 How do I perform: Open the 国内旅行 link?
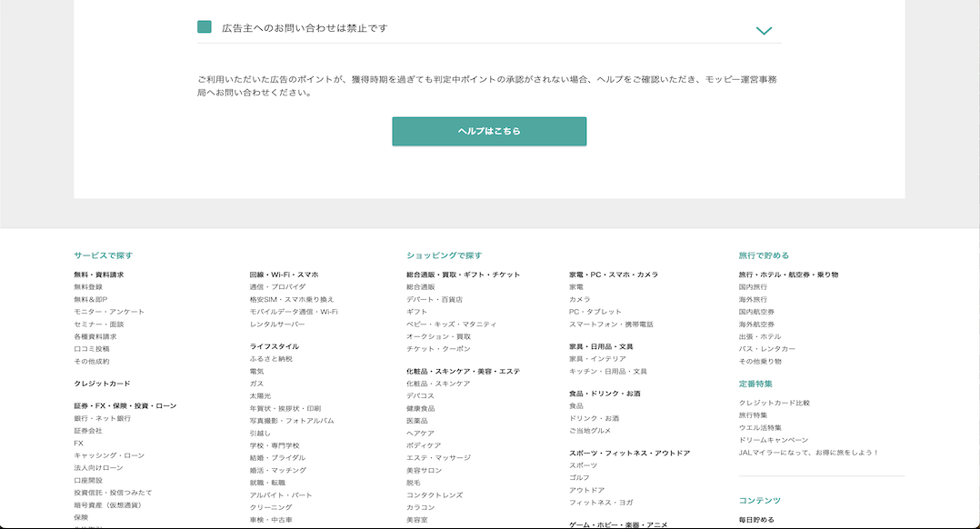[753, 287]
